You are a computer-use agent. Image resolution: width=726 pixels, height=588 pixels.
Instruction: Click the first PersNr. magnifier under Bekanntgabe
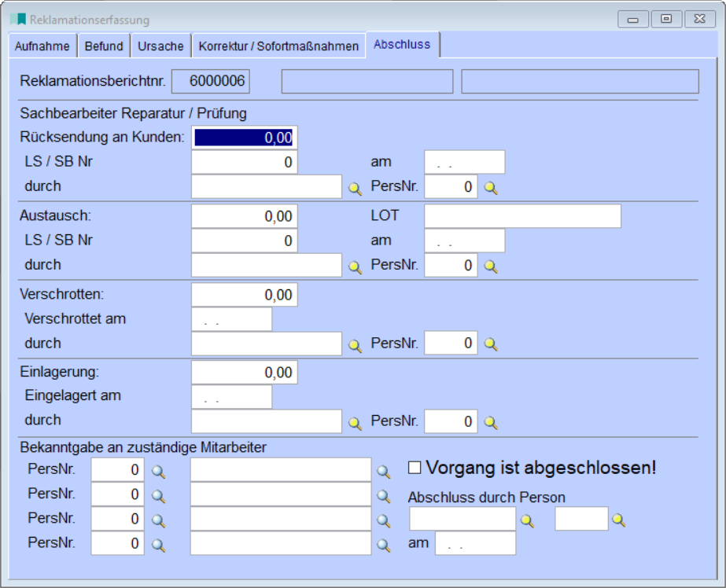(x=158, y=472)
